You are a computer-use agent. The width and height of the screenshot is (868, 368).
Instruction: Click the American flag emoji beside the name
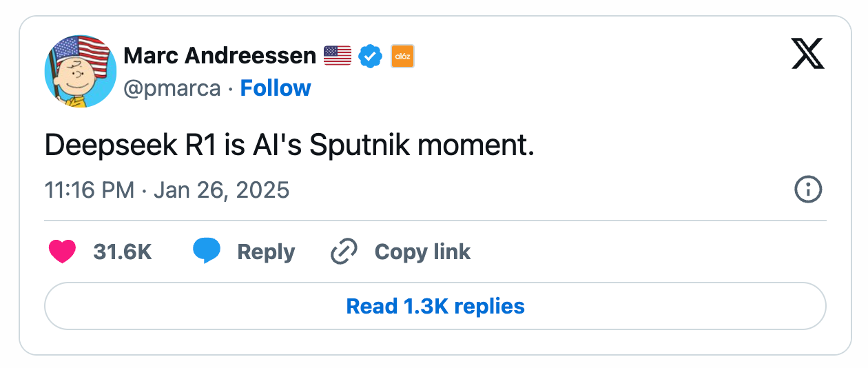(338, 56)
